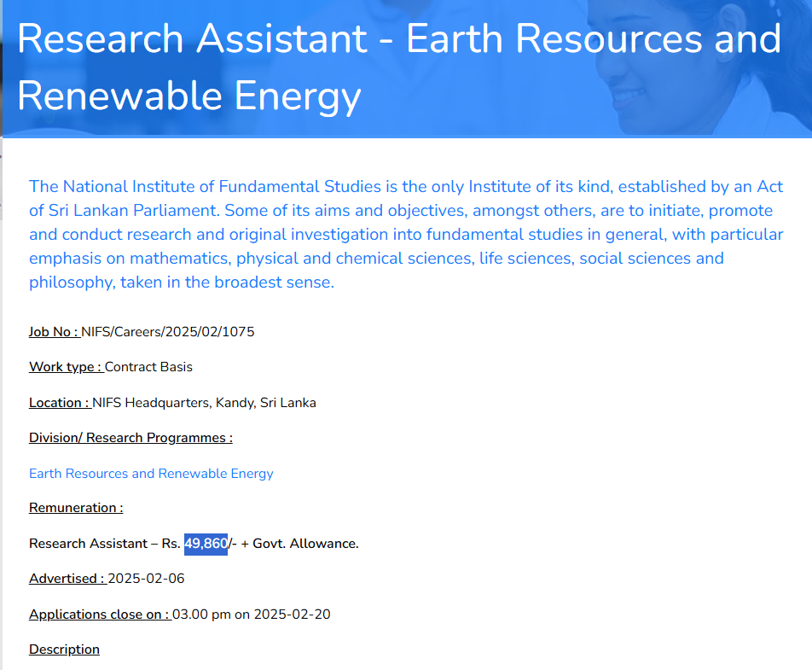Click the job number NIFS/Careers/2025/02/1075
This screenshot has height=670, width=812.
[x=168, y=331]
